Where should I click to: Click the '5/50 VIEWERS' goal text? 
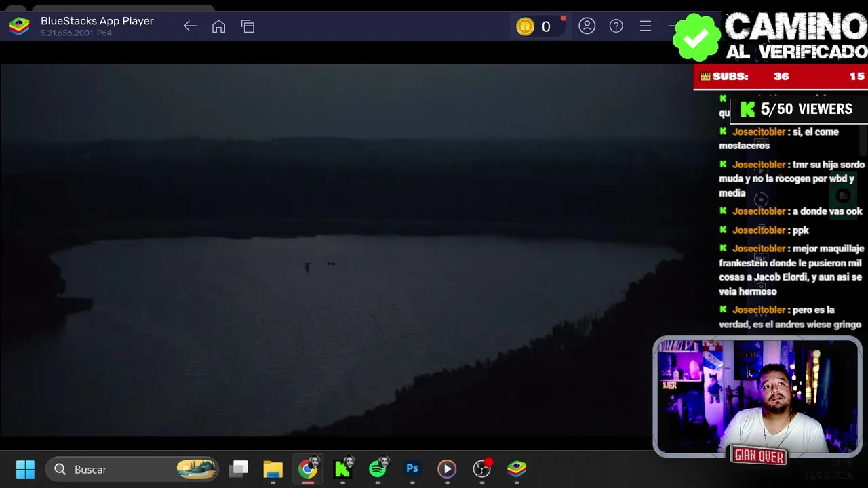click(806, 109)
